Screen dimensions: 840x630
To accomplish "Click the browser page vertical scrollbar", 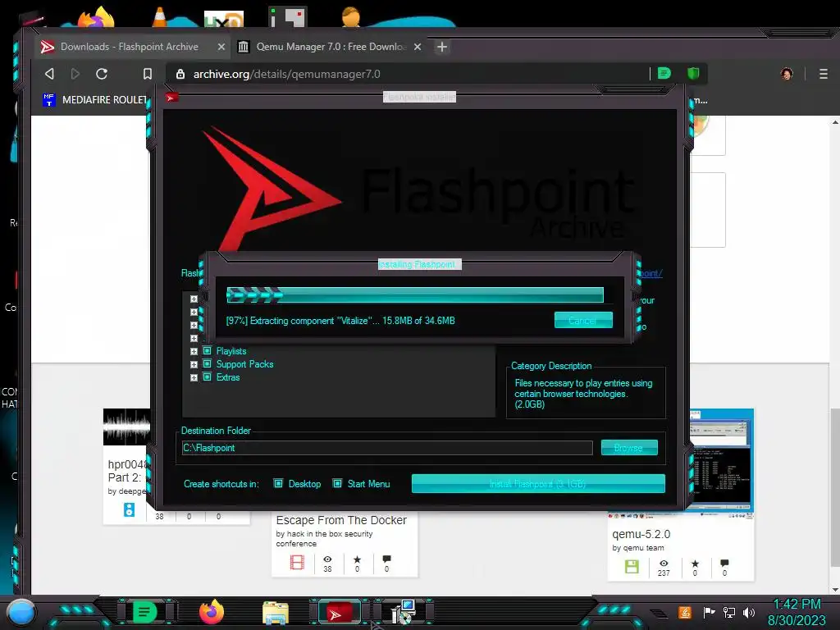I will pyautogui.click(x=834, y=487).
